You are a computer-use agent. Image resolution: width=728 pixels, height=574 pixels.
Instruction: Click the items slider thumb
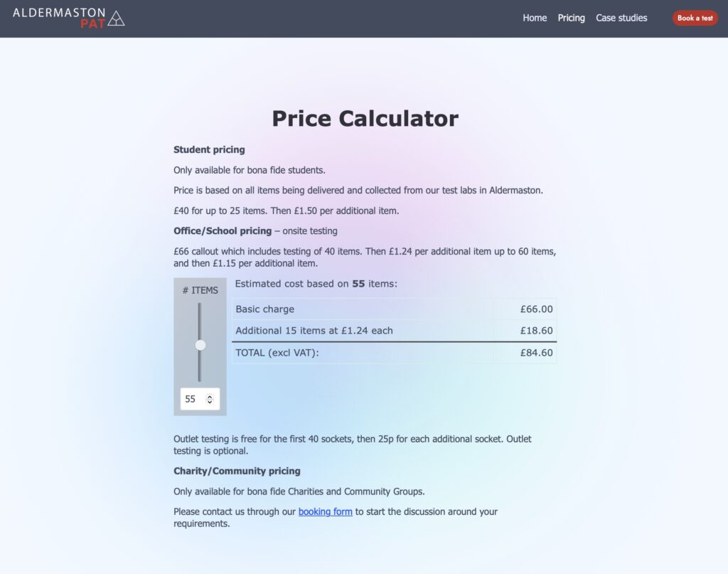coord(200,345)
